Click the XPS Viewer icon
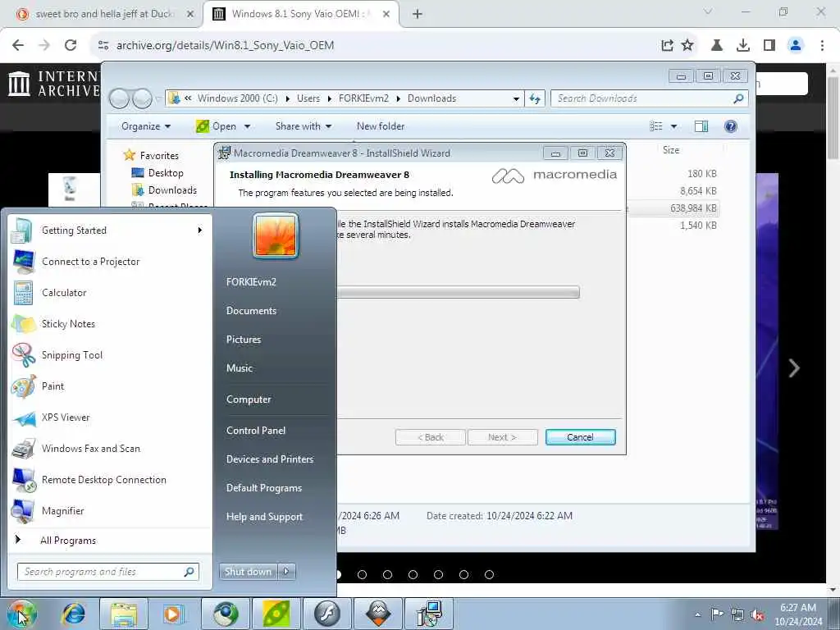This screenshot has height=630, width=840. 24,418
